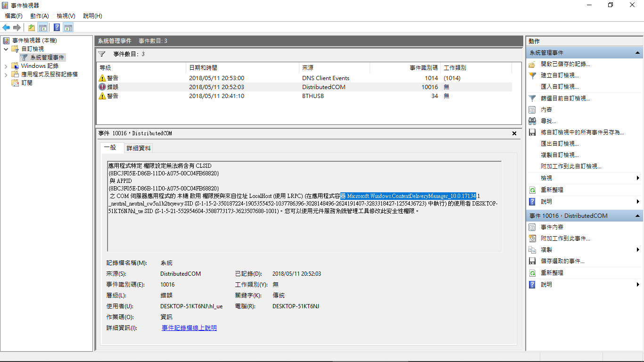This screenshot has height=362, width=644.
Task: Open the 說明 submenu arrow under 事件 10016
Action: (638, 285)
